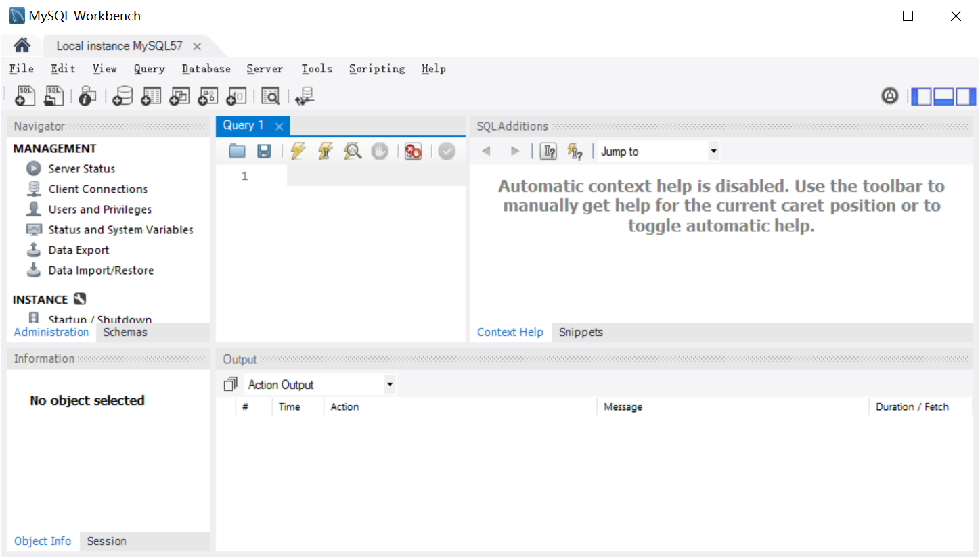
Task: Select the Context Help tab
Action: pyautogui.click(x=510, y=332)
